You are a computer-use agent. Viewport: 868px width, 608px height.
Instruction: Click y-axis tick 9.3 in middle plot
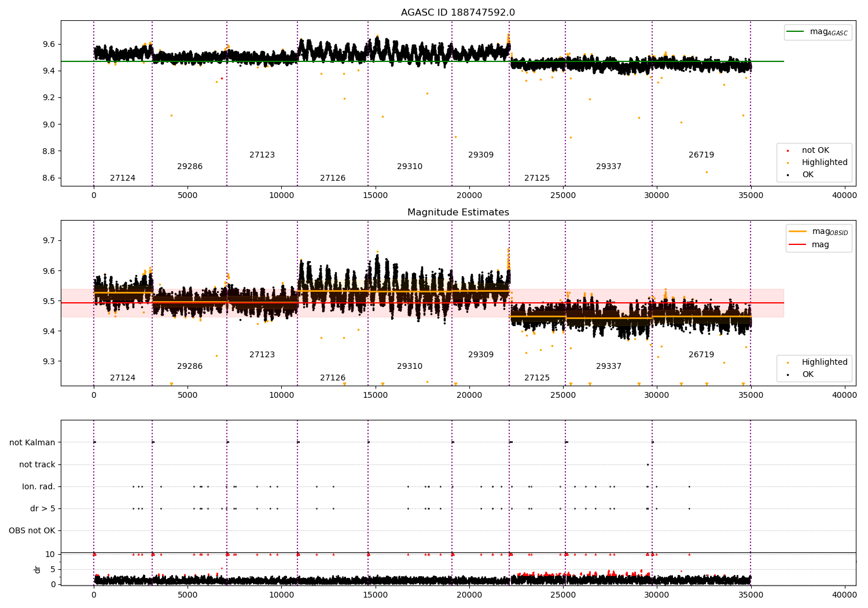pyautogui.click(x=49, y=362)
